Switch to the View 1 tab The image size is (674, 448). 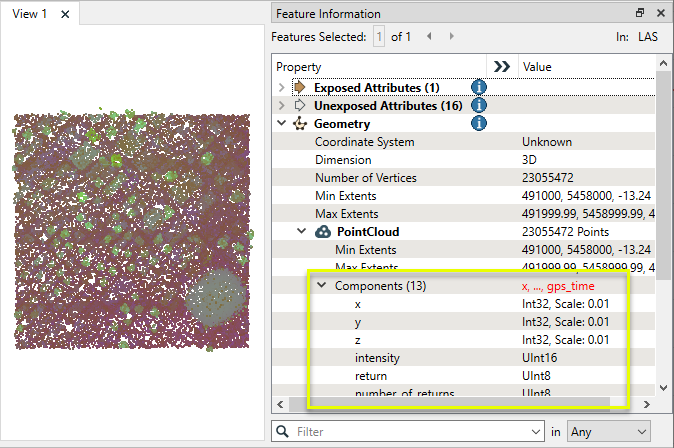pyautogui.click(x=30, y=15)
